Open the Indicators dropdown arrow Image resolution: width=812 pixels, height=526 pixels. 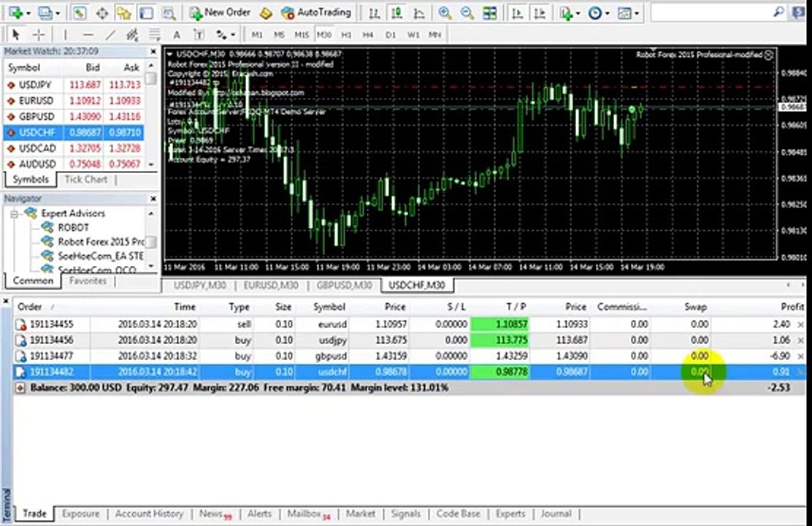click(578, 13)
